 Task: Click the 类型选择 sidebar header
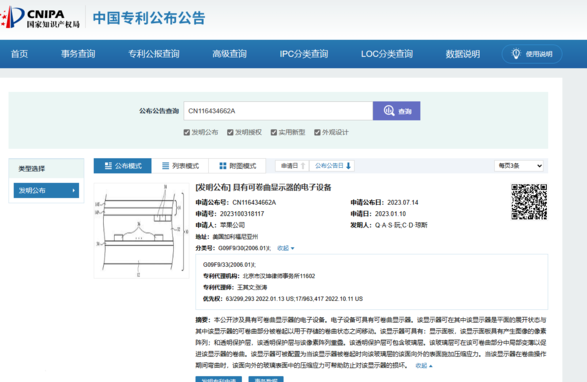click(x=32, y=169)
